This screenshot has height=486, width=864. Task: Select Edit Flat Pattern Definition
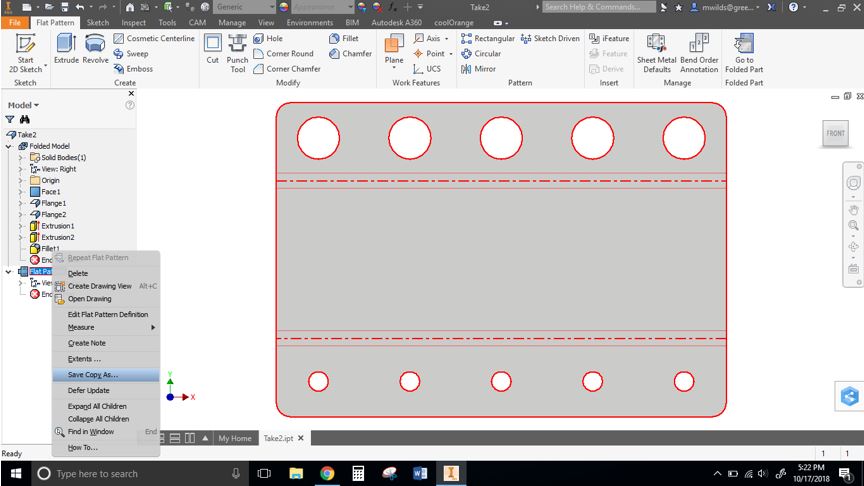click(x=106, y=315)
